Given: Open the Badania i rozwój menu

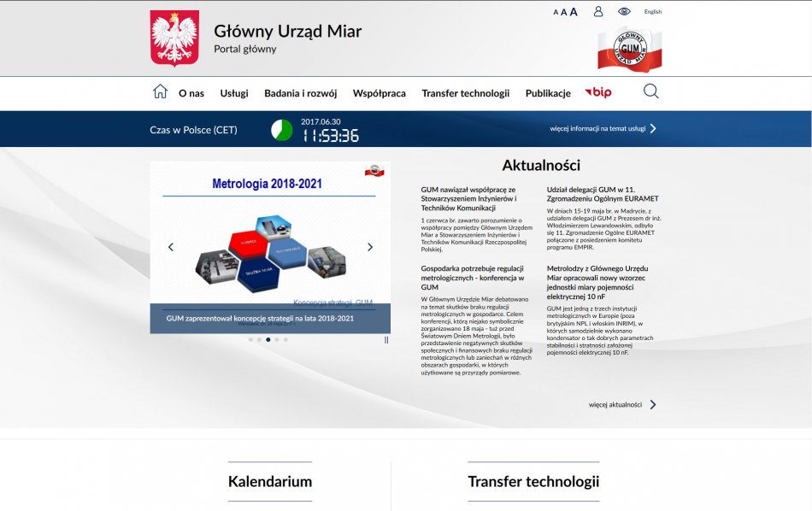Looking at the screenshot, I should coord(300,93).
